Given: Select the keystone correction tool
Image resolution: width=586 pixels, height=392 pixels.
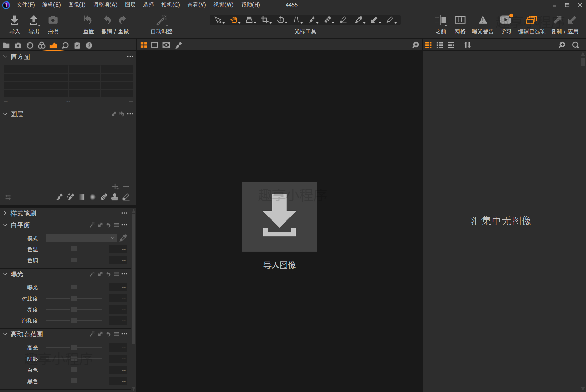Looking at the screenshot, I should tap(296, 20).
